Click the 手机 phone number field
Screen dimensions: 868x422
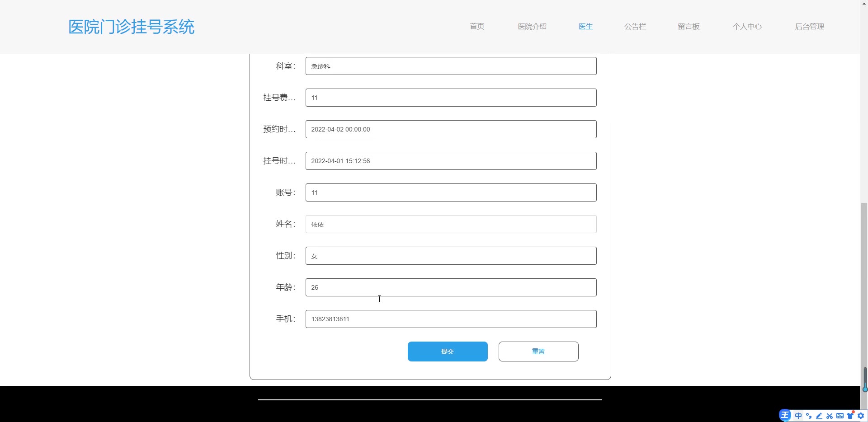pyautogui.click(x=451, y=319)
